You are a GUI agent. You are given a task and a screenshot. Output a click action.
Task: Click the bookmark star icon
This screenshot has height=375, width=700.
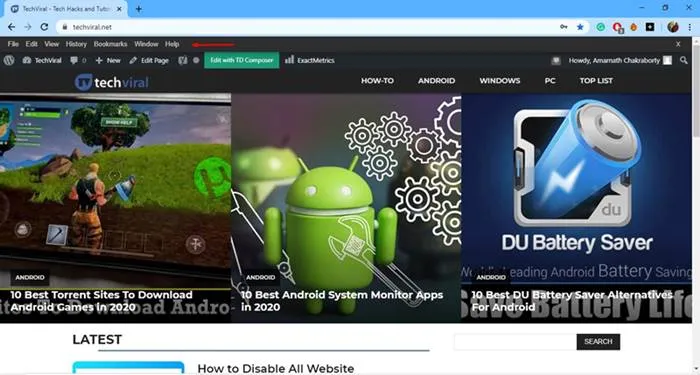pos(580,27)
